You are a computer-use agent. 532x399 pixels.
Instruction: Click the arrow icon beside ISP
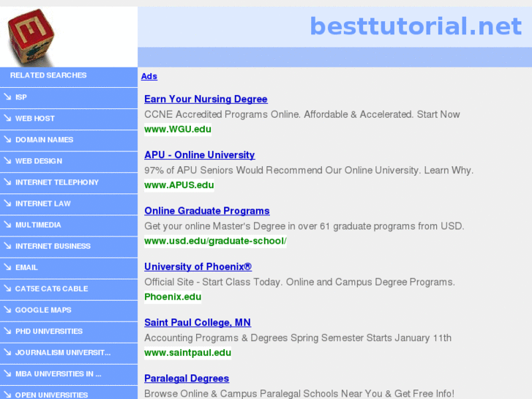pos(8,97)
